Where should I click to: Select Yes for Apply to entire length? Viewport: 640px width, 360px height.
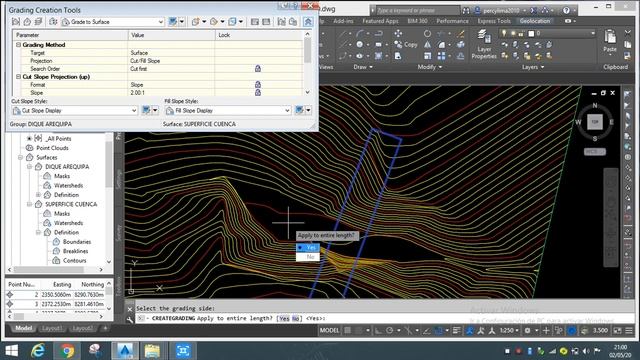[x=308, y=247]
